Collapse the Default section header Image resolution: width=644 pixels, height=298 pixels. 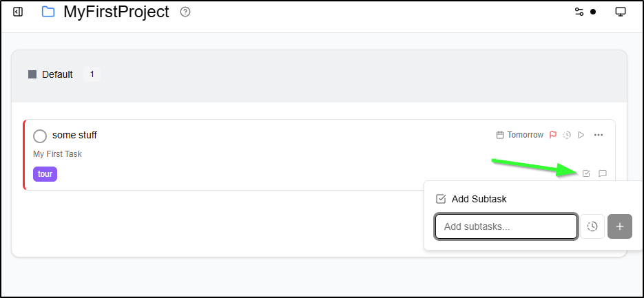pos(319,76)
